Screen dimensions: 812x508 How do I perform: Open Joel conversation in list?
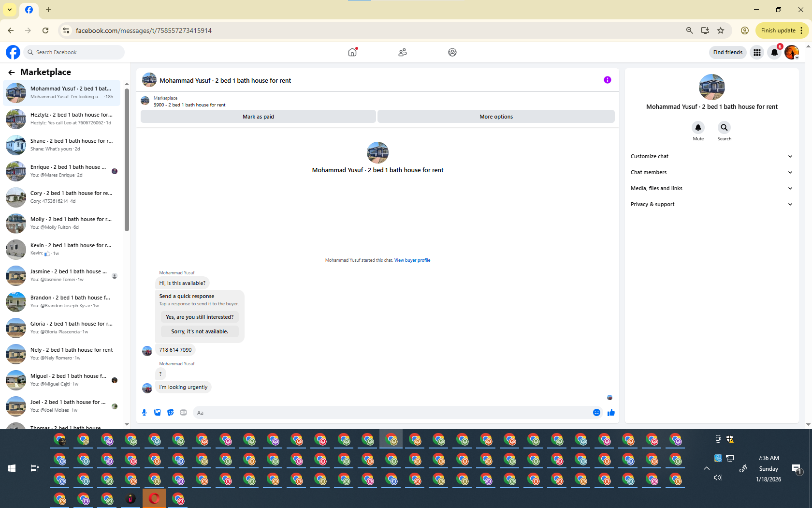pyautogui.click(x=62, y=406)
